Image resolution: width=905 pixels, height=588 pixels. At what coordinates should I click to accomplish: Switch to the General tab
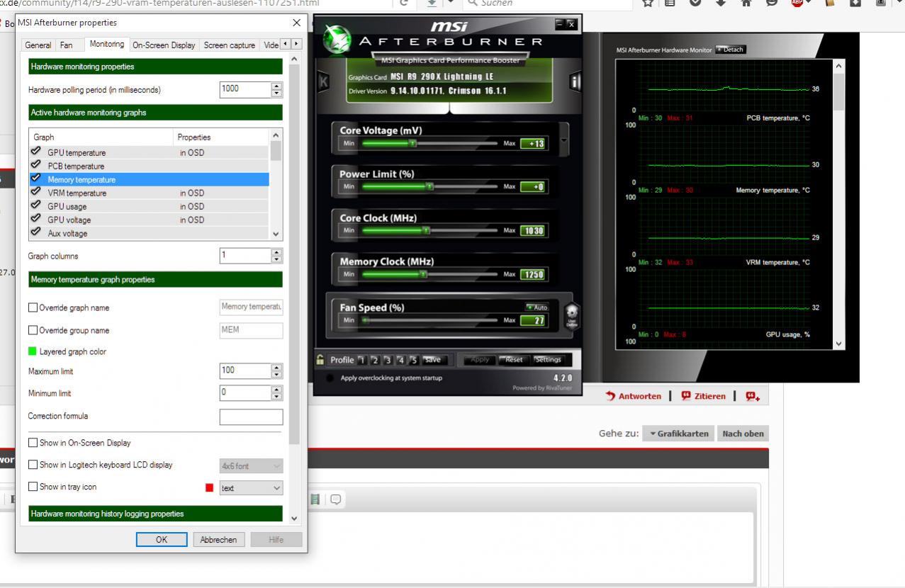click(38, 45)
